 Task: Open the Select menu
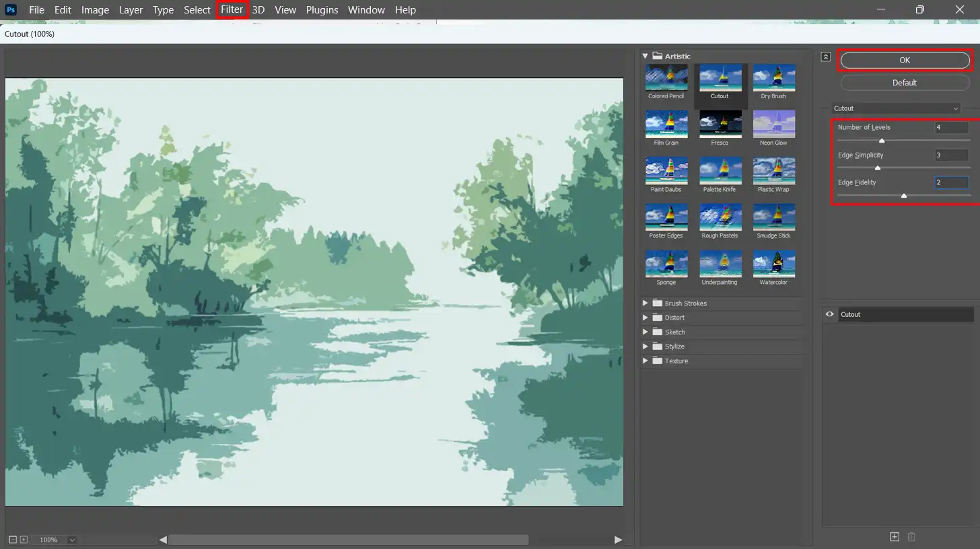[x=197, y=9]
